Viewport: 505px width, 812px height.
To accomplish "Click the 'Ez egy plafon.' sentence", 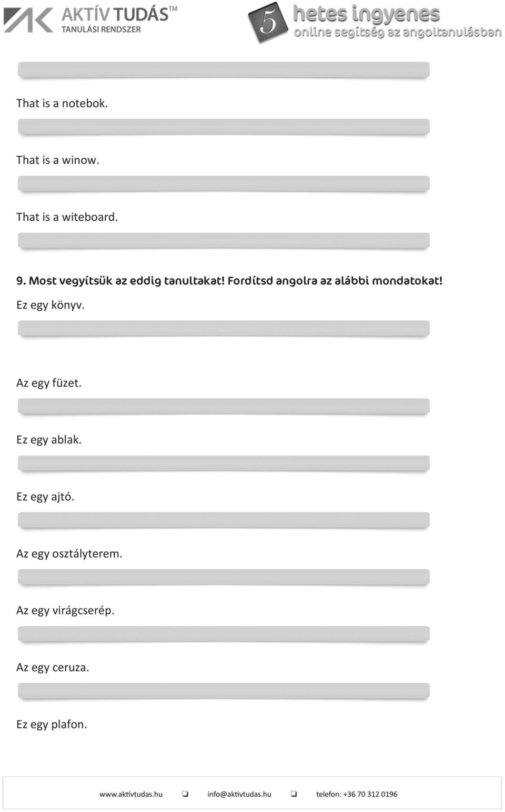I will 52,724.
